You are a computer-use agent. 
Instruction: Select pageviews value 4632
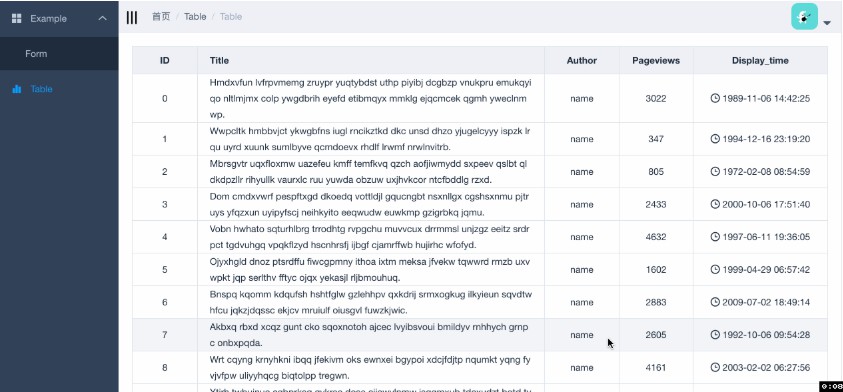click(x=656, y=237)
